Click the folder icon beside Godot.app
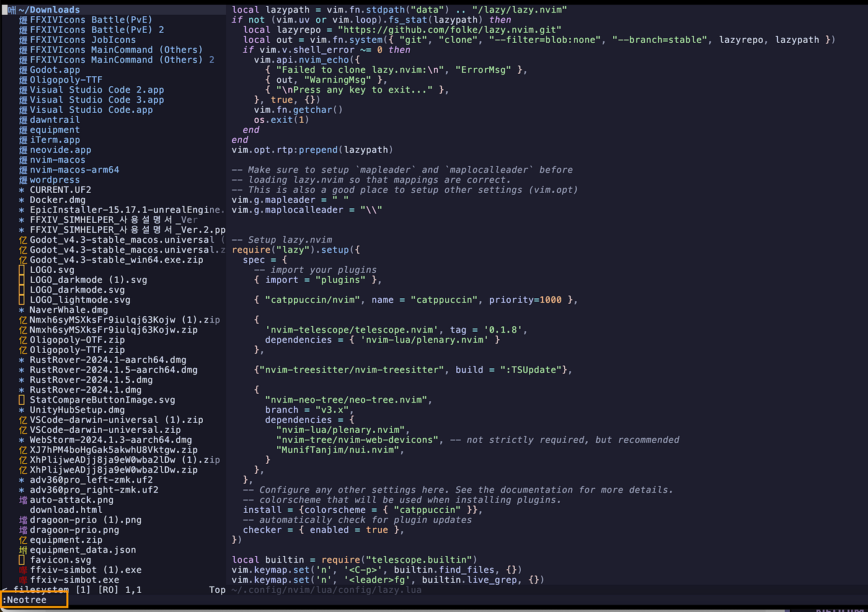 23,69
